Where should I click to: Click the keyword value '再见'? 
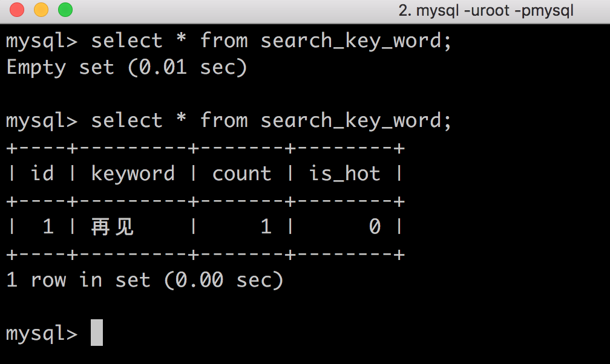pos(113,227)
